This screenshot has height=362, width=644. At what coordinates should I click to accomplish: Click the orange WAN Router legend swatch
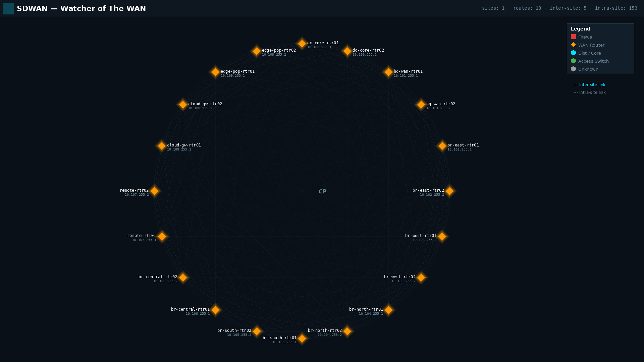[574, 45]
